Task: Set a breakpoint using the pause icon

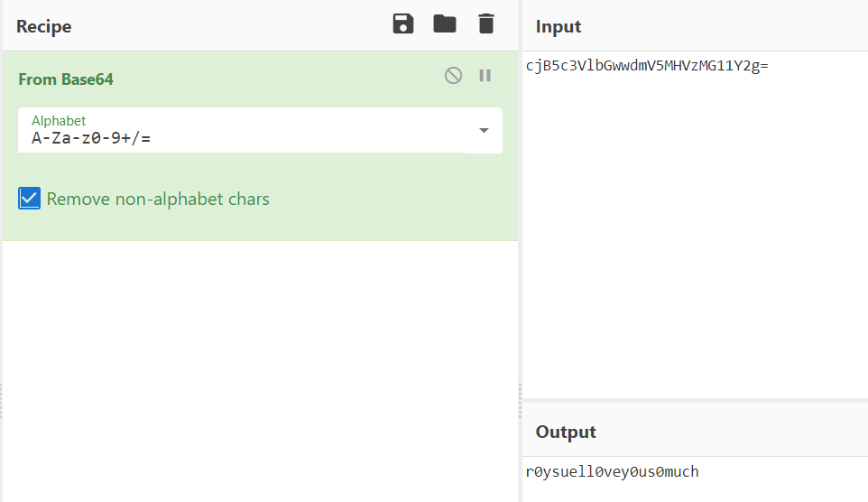Action: pos(485,76)
